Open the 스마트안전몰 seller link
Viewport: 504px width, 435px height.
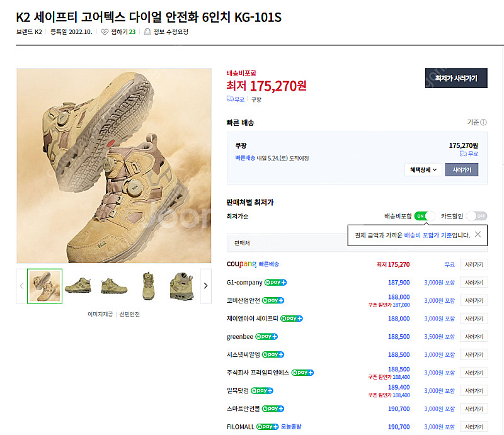(x=243, y=409)
